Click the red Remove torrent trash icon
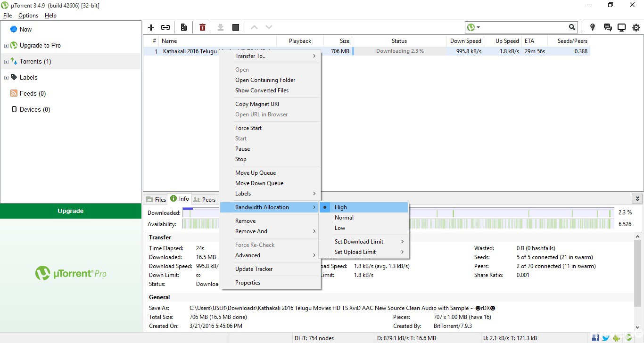This screenshot has height=343, width=644. 202,27
